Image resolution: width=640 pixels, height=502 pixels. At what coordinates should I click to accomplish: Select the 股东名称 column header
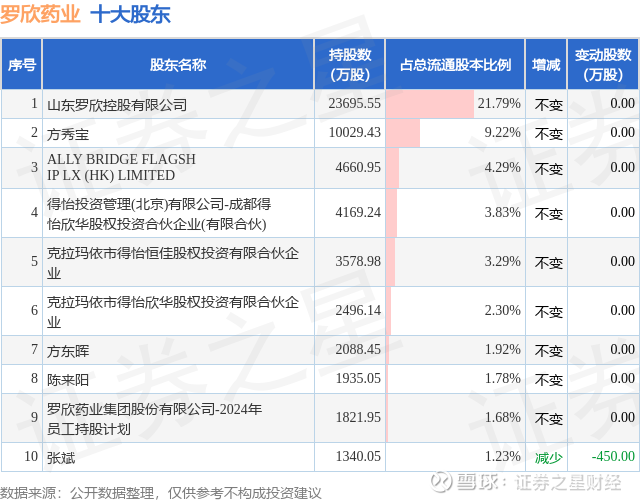point(178,64)
